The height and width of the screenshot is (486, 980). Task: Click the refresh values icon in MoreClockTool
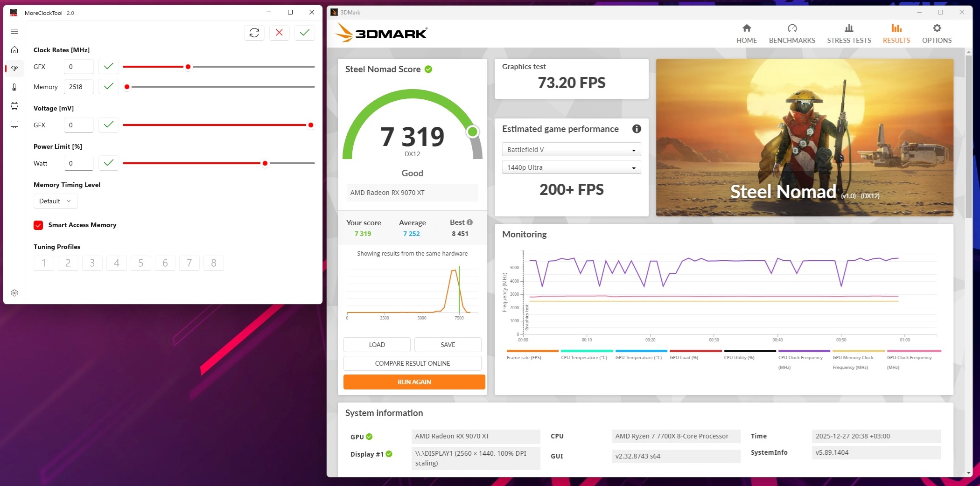[254, 33]
